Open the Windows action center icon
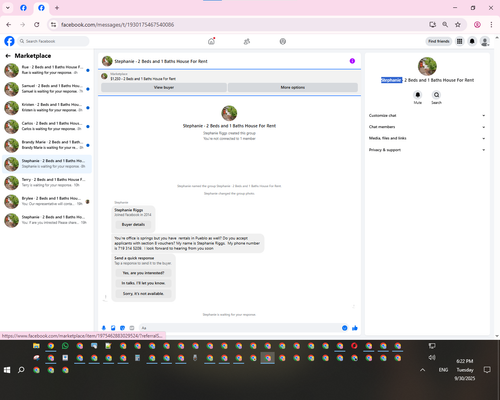500x400 pixels. click(x=487, y=370)
